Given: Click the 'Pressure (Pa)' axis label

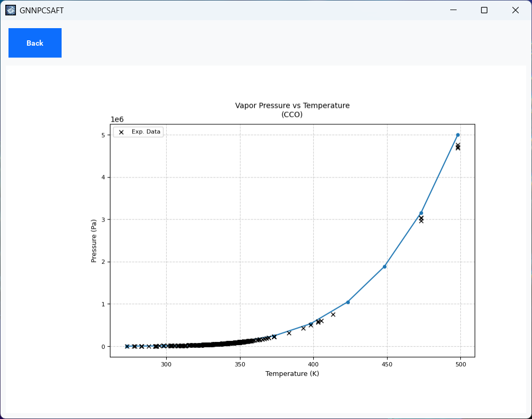Looking at the screenshot, I should tap(93, 241).
